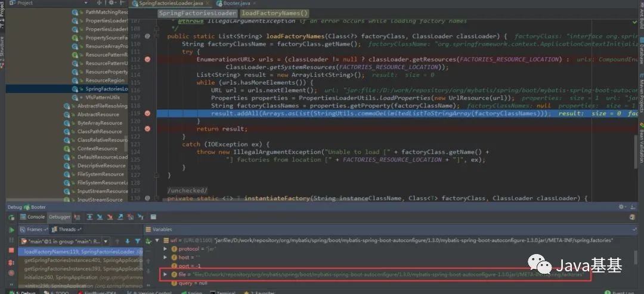
Task: Move to the previous frame up arrow
Action: 117,241
